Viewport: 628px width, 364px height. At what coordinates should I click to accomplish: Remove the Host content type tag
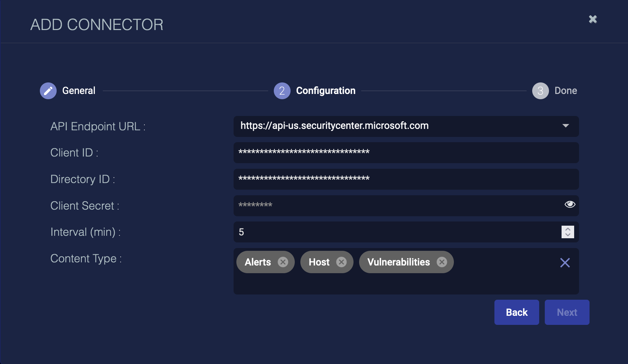coord(341,262)
